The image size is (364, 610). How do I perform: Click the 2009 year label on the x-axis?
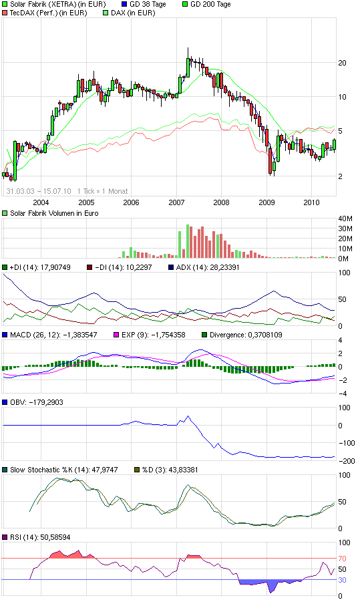click(x=266, y=202)
